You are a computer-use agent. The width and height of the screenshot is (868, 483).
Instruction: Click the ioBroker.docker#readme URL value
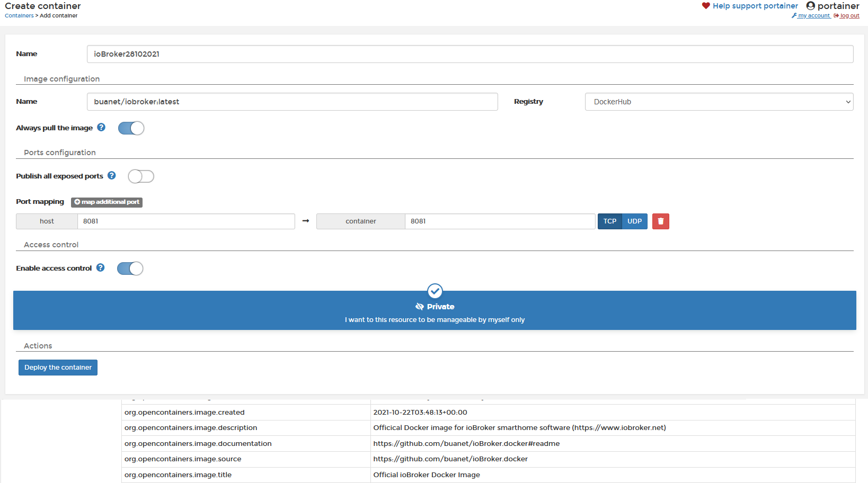coord(466,444)
